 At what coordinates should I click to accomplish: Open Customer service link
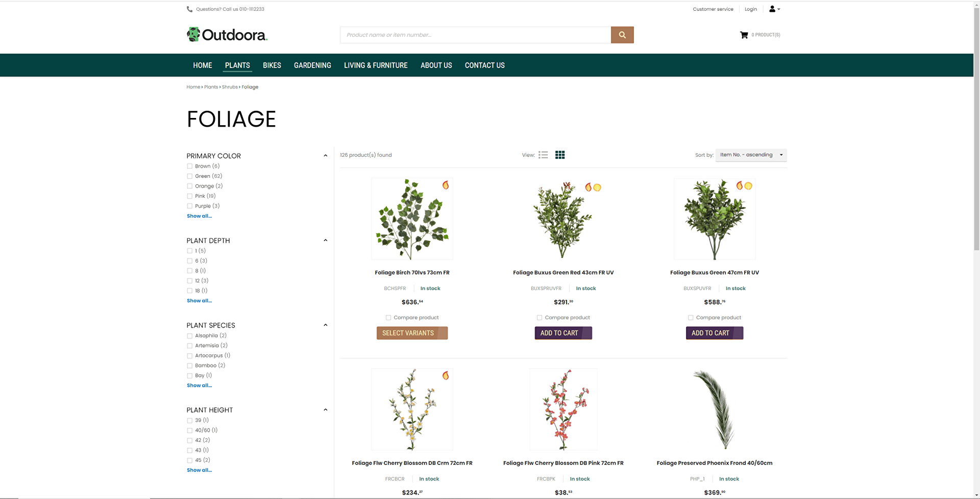pyautogui.click(x=713, y=9)
